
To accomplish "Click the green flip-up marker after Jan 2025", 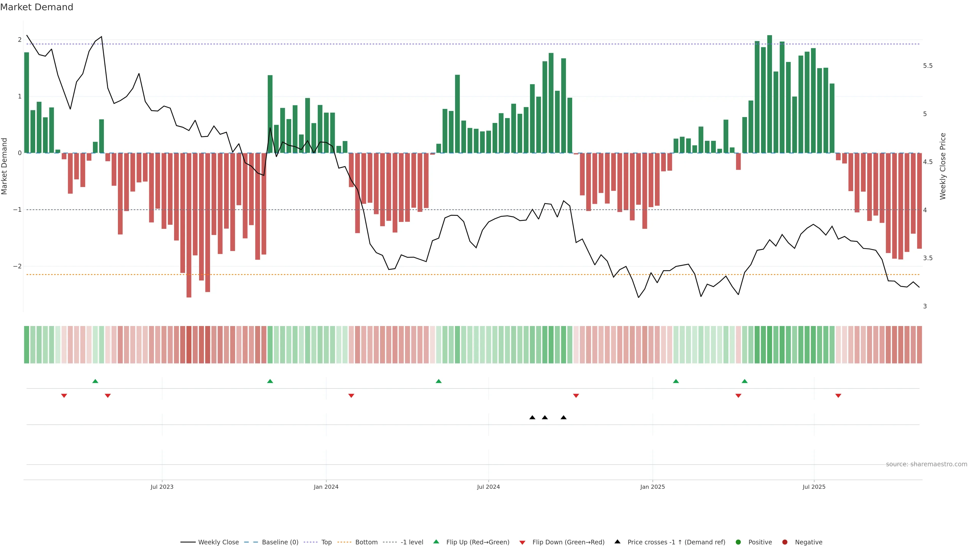I will (676, 381).
